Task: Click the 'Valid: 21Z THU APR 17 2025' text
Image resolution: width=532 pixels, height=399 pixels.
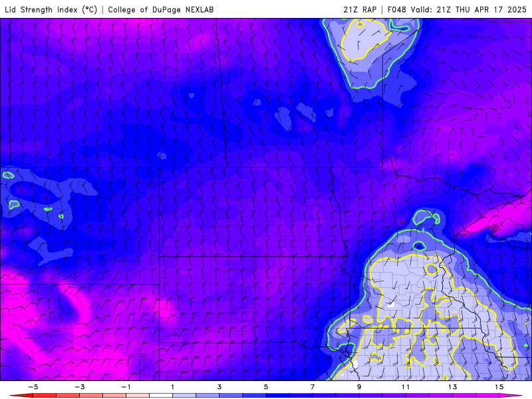Action: coord(469,9)
